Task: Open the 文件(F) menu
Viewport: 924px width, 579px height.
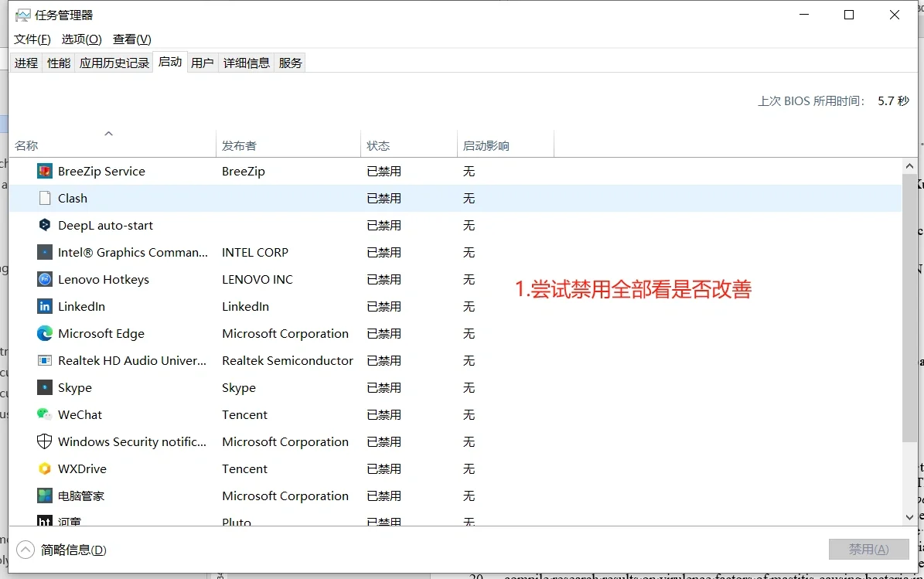Action: (32, 39)
